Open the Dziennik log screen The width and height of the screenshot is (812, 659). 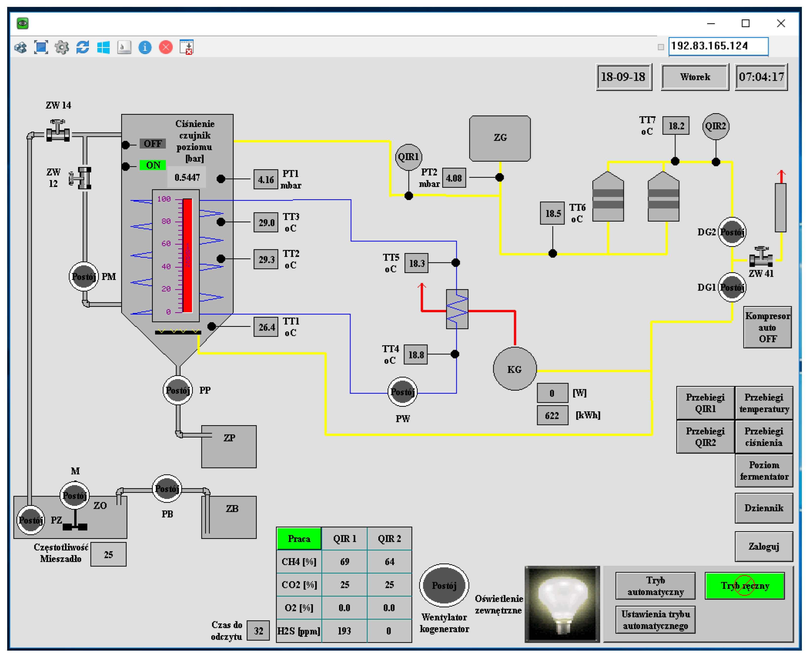(x=764, y=508)
